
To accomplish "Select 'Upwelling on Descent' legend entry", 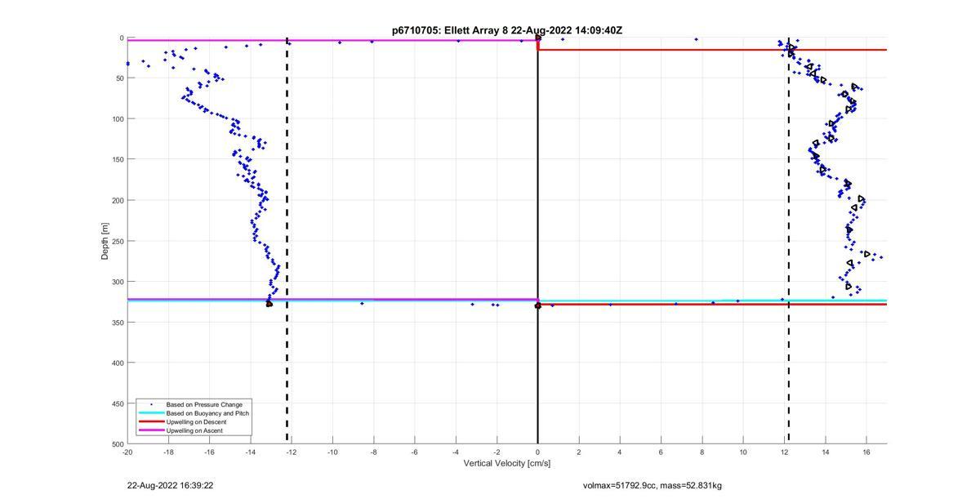I will pyautogui.click(x=197, y=422).
